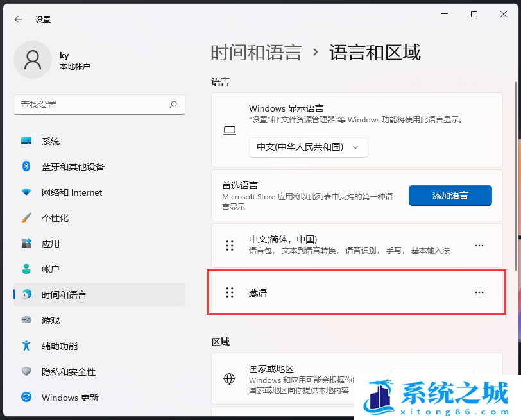Click the globe icon next to 国家或地区
The width and height of the screenshot is (521, 420).
pos(229,378)
